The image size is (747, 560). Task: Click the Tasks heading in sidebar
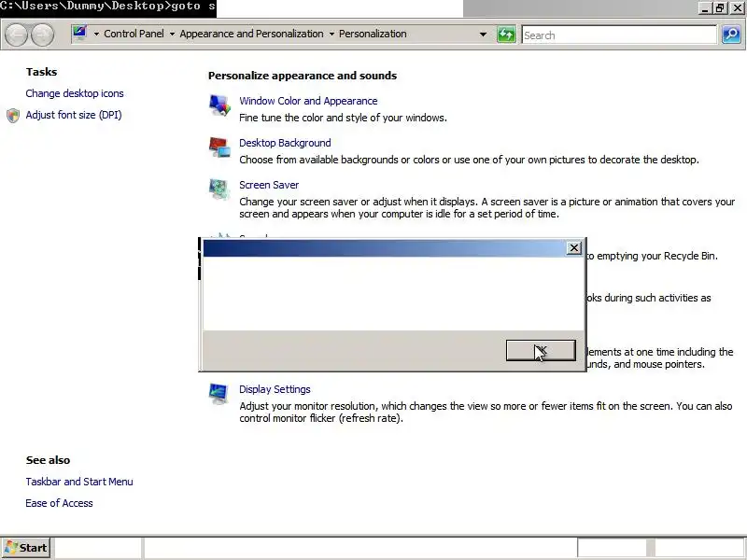click(x=41, y=72)
